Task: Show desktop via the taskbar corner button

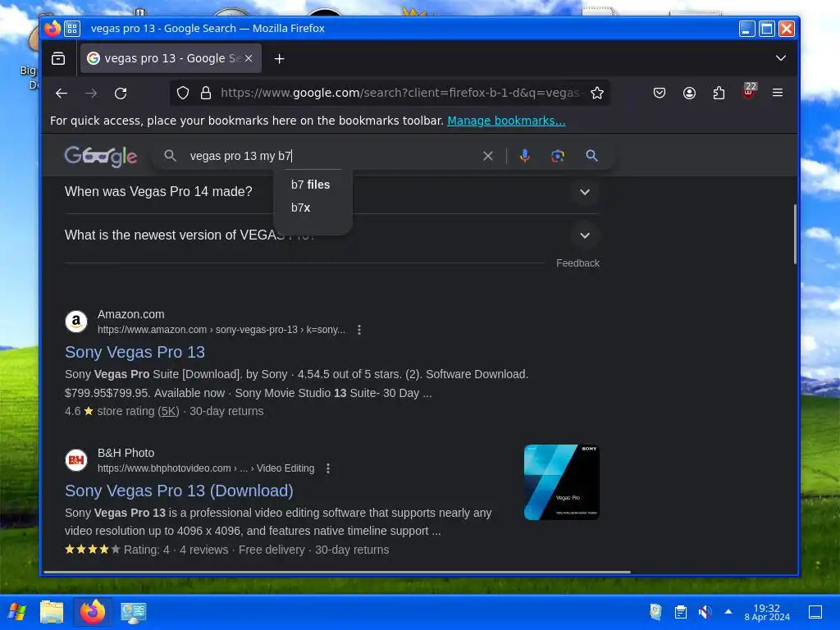Action: pyautogui.click(x=815, y=612)
